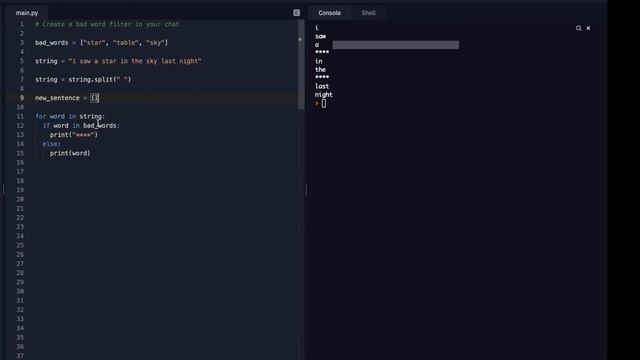640x360 pixels.
Task: Clear the console with the X icon
Action: pos(588,28)
